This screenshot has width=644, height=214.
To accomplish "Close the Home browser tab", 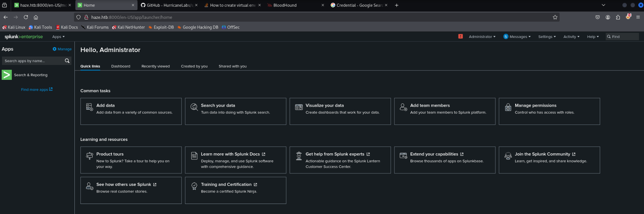I will [133, 5].
